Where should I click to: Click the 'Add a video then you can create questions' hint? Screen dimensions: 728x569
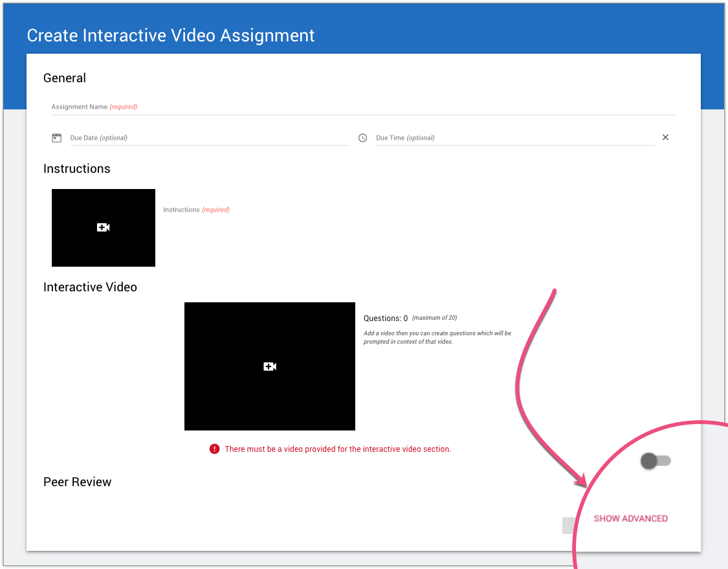pyautogui.click(x=437, y=337)
